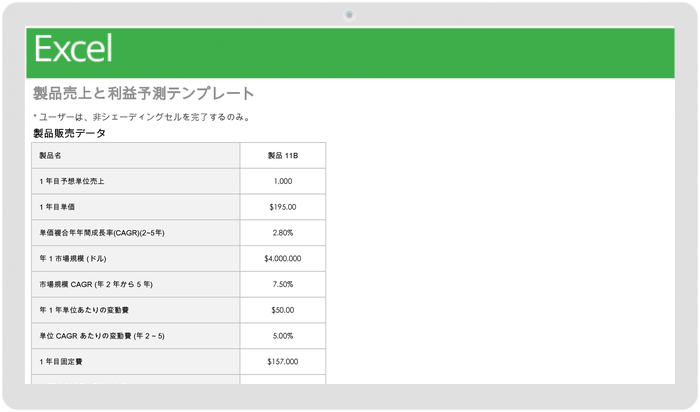This screenshot has height=412, width=700.
Task: Click the 単位 CAGR あたりの変動費 (年 2 ~ 5) label
Action: [102, 336]
